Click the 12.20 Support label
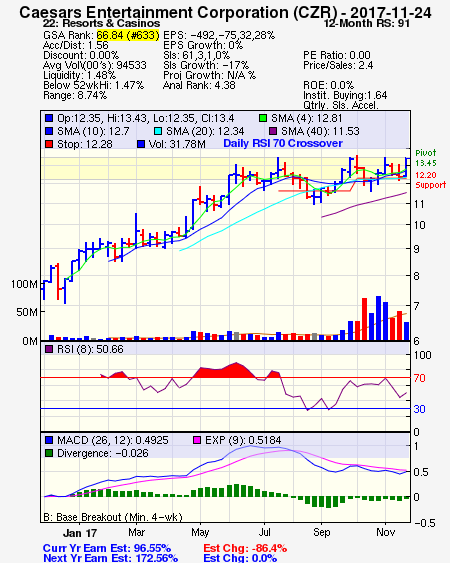 tap(431, 180)
